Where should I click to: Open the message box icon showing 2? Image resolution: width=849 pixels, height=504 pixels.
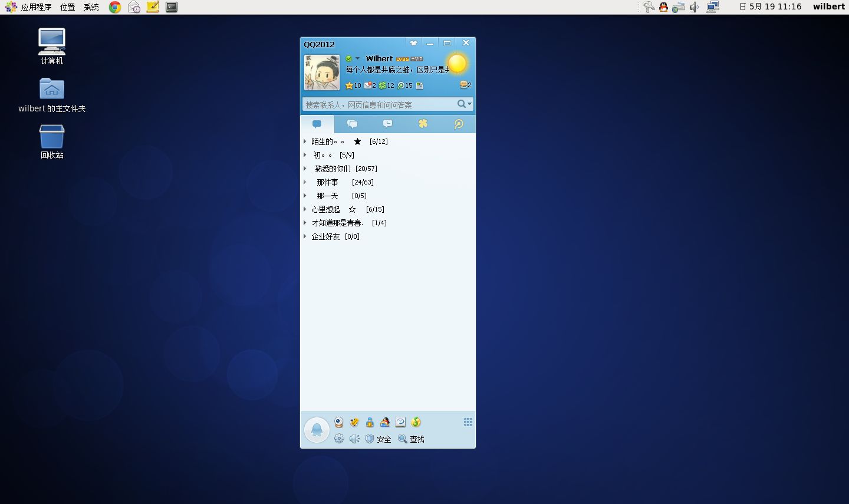coord(466,85)
